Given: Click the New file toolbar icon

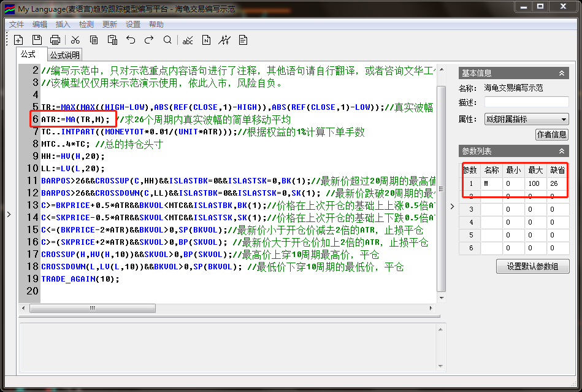Looking at the screenshot, I should click(18, 40).
